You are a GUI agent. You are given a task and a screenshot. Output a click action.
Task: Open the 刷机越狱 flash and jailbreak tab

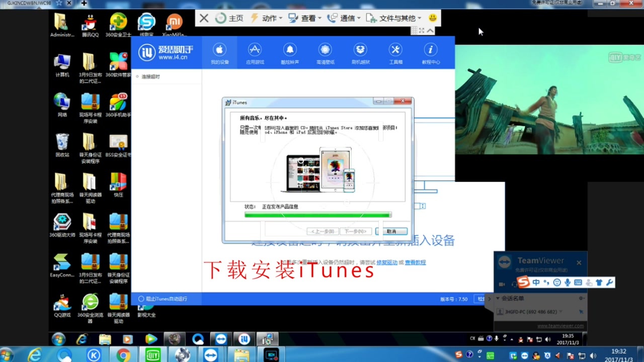click(360, 53)
